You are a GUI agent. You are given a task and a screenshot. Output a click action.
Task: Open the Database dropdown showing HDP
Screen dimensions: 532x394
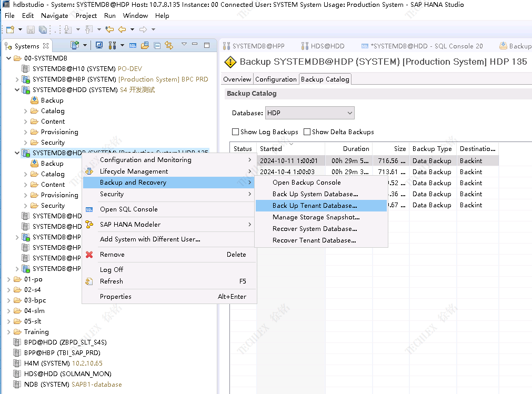[310, 113]
